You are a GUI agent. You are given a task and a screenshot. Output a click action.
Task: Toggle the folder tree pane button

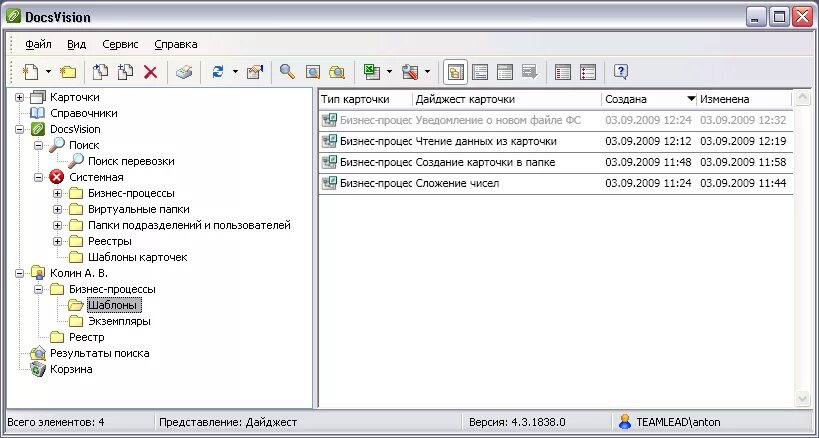(455, 72)
